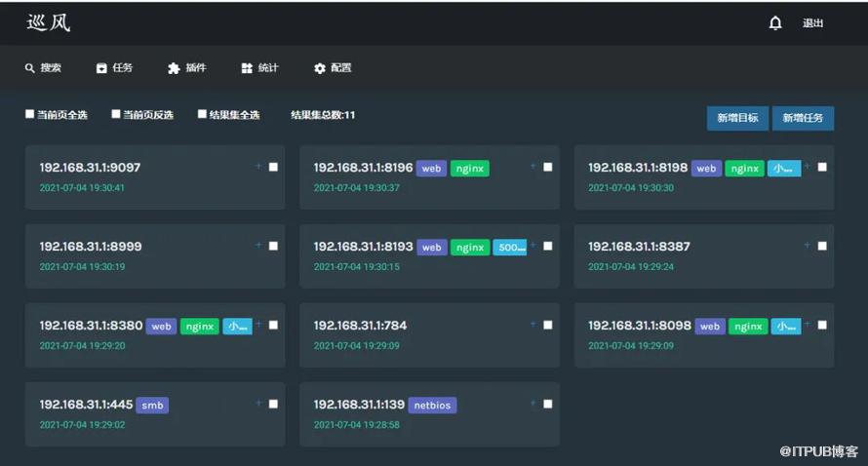The image size is (868, 466).
Task: Select checkbox on 192.168.31.1:8098 card
Action: point(822,326)
